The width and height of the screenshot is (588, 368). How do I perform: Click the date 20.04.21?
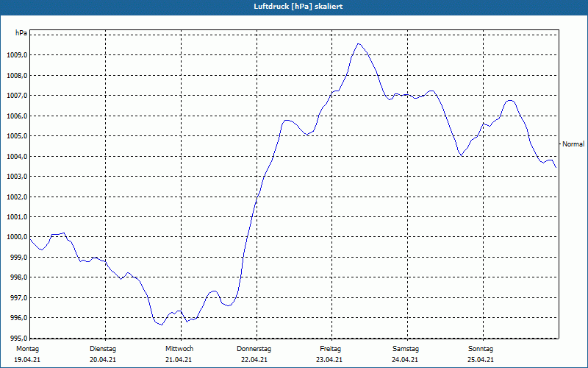[x=103, y=360]
